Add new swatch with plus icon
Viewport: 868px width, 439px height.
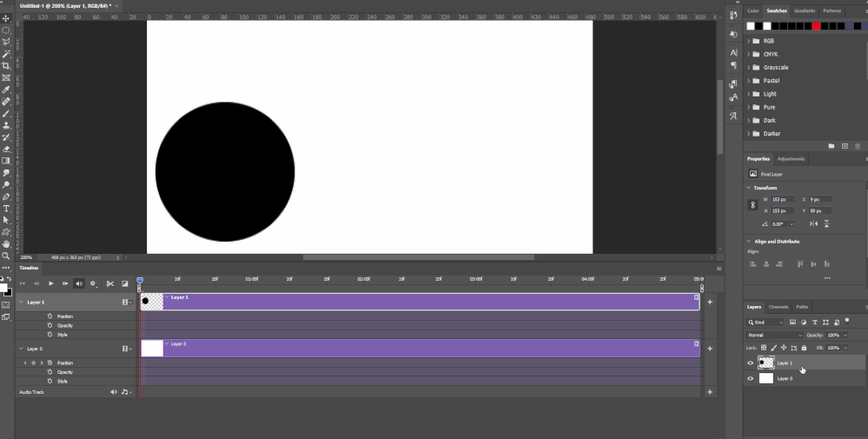(845, 146)
